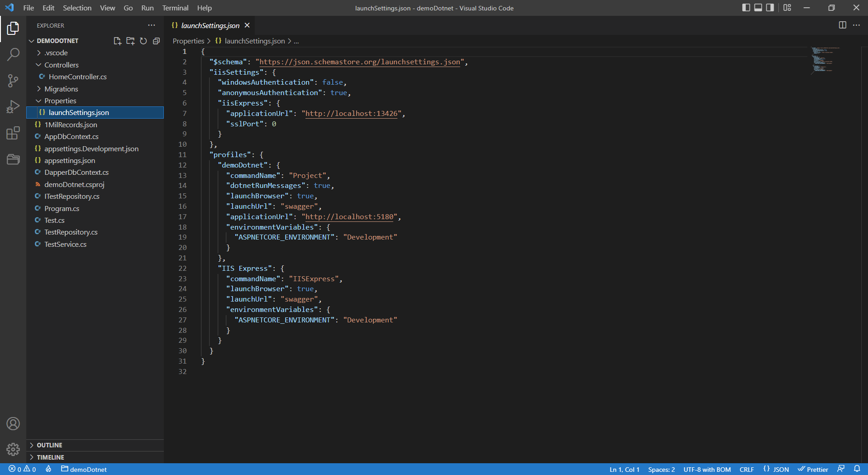Create a new file in the Explorer

tap(118, 41)
